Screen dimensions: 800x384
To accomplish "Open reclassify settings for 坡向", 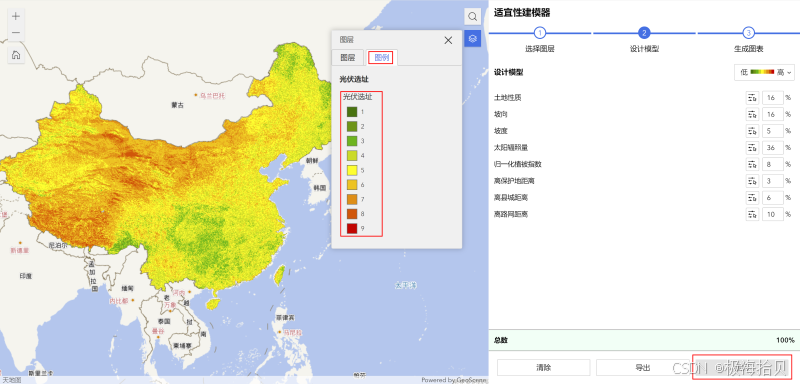I will [x=752, y=114].
